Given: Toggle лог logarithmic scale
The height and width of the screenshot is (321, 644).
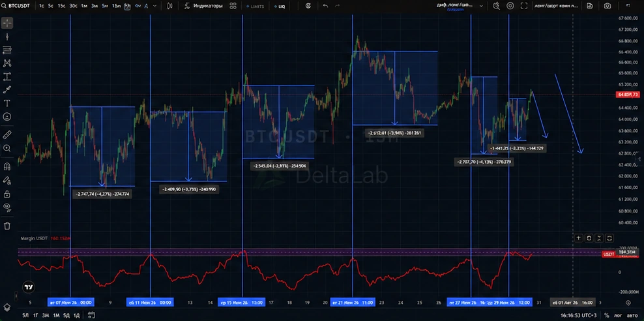Looking at the screenshot, I should [617, 316].
